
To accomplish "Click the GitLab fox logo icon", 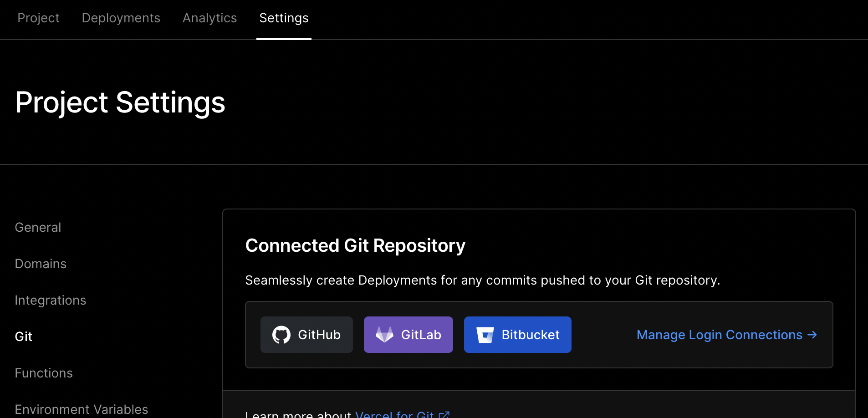I will (384, 335).
